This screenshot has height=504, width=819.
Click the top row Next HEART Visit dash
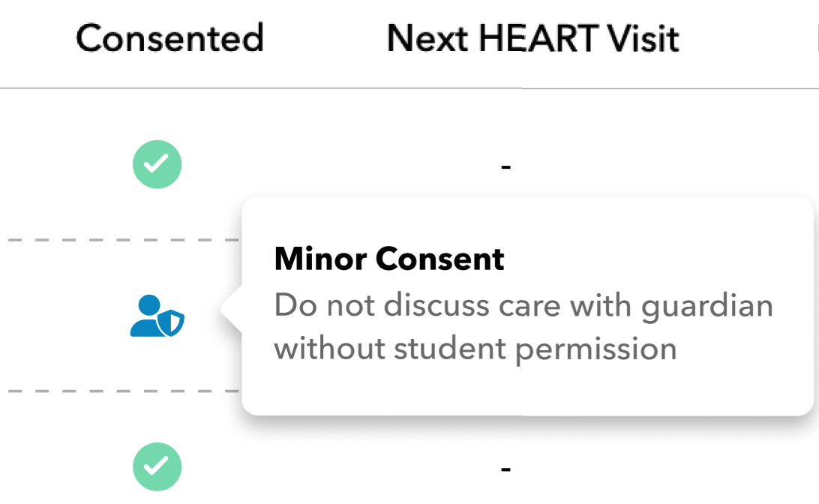tap(505, 166)
